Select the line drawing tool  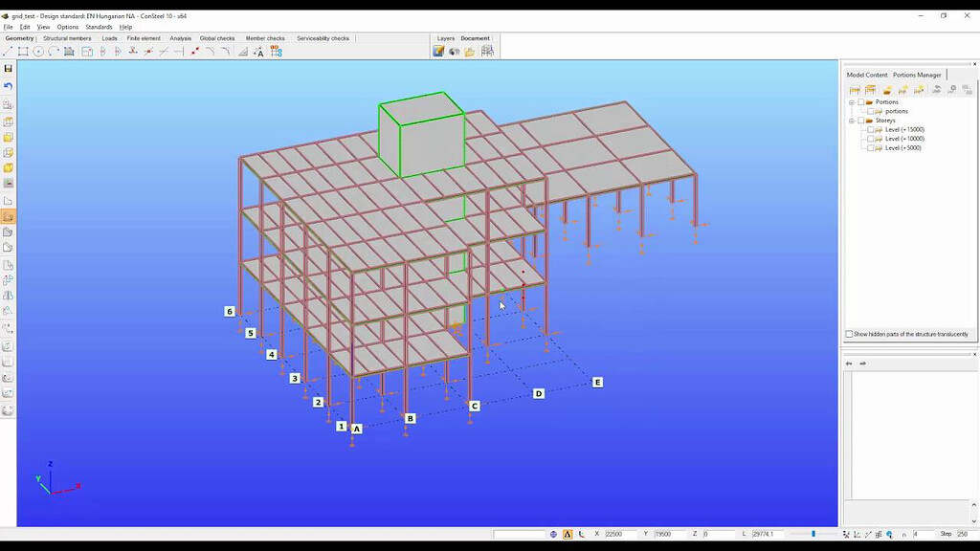[x=10, y=50]
